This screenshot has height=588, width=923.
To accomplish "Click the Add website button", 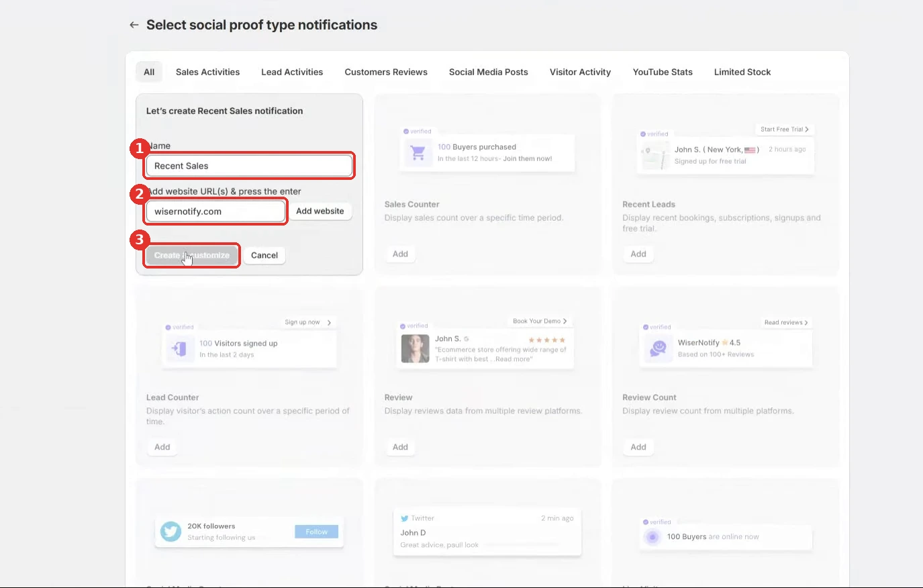I will tap(320, 211).
